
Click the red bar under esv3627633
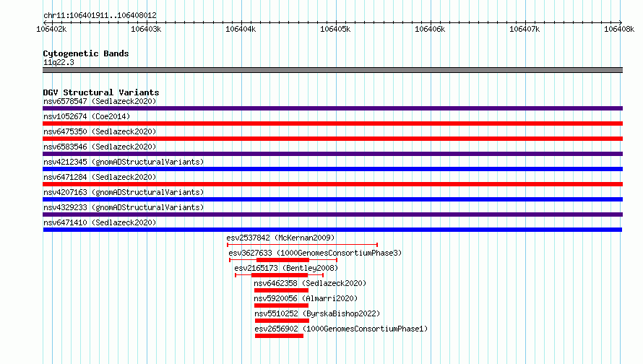pos(282,260)
